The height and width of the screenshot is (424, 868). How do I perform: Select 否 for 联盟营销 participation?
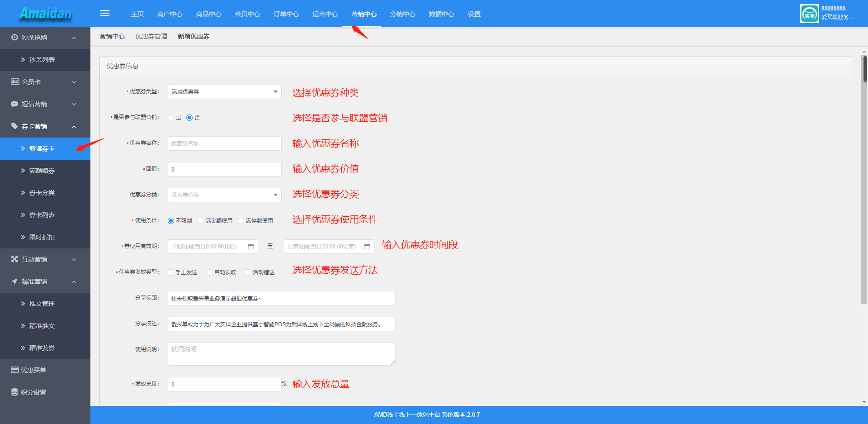click(189, 118)
